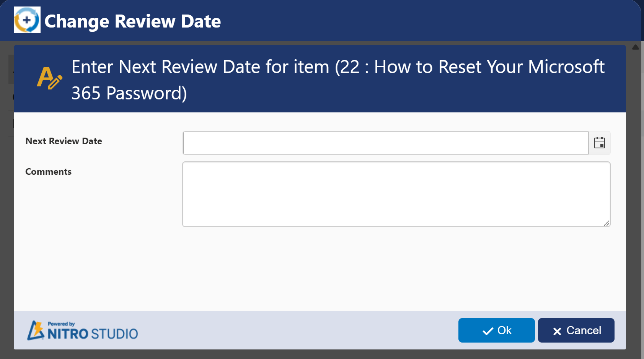The height and width of the screenshot is (359, 644).
Task: Click the Change Review Date app icon
Action: (27, 20)
